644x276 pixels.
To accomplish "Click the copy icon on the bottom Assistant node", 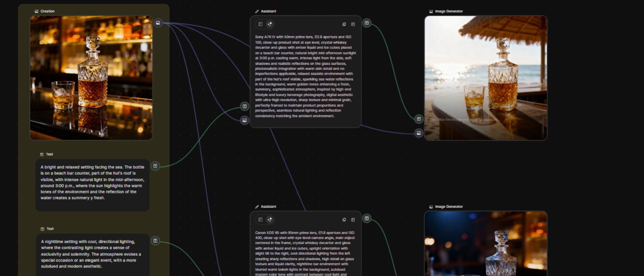I will tap(344, 220).
